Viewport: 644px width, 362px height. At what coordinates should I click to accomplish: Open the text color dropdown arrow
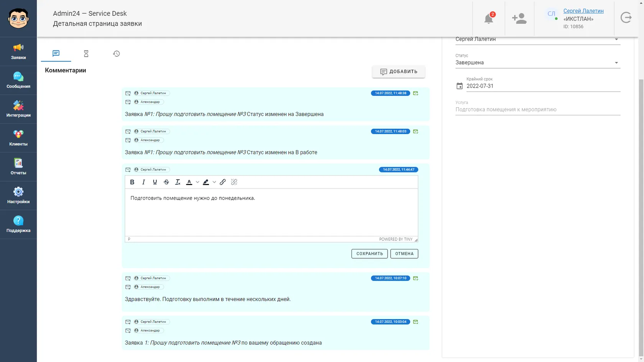pos(197,182)
